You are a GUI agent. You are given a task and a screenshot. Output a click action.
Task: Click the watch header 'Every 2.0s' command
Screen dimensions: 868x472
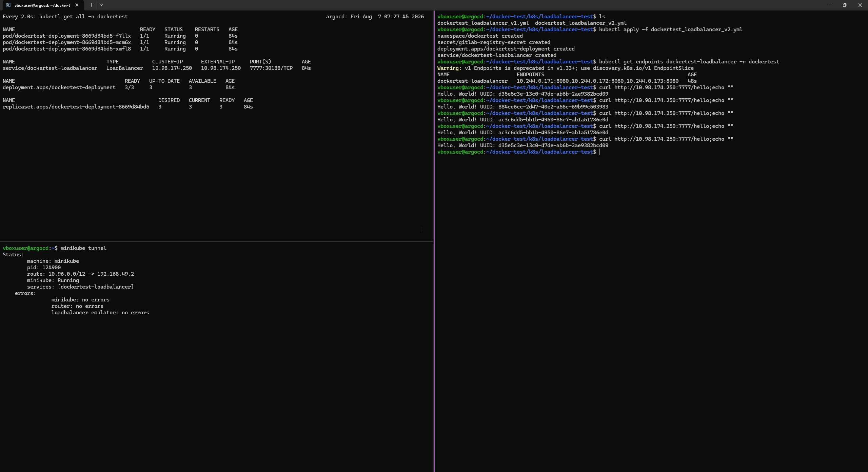[65, 17]
